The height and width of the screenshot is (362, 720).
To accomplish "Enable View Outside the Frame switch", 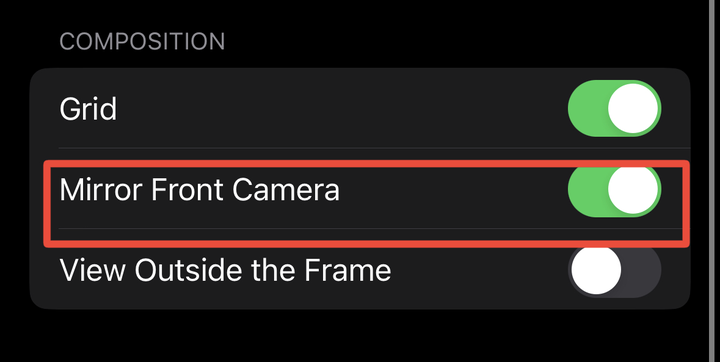I will pyautogui.click(x=614, y=271).
